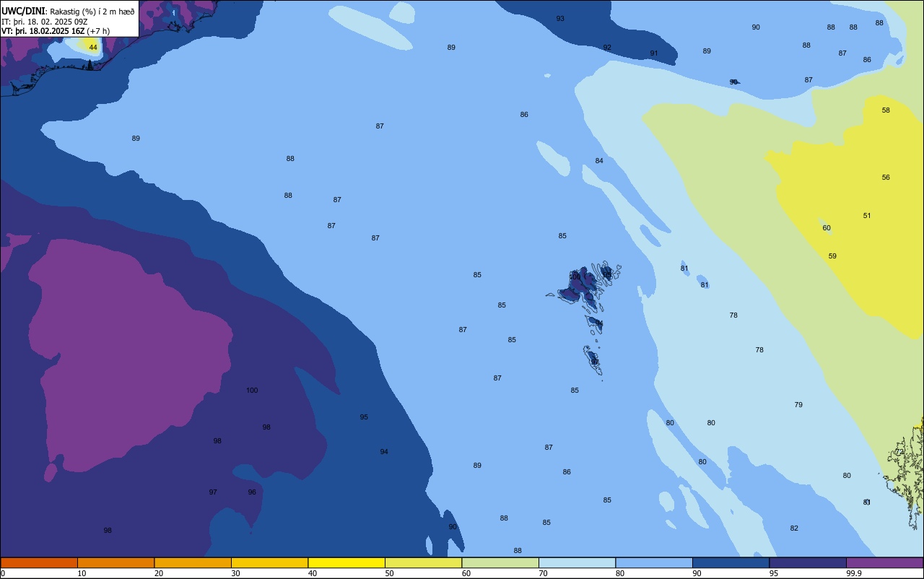This screenshot has width=924, height=579.
Task: Click the 50 legend tick label
Action: 389,573
